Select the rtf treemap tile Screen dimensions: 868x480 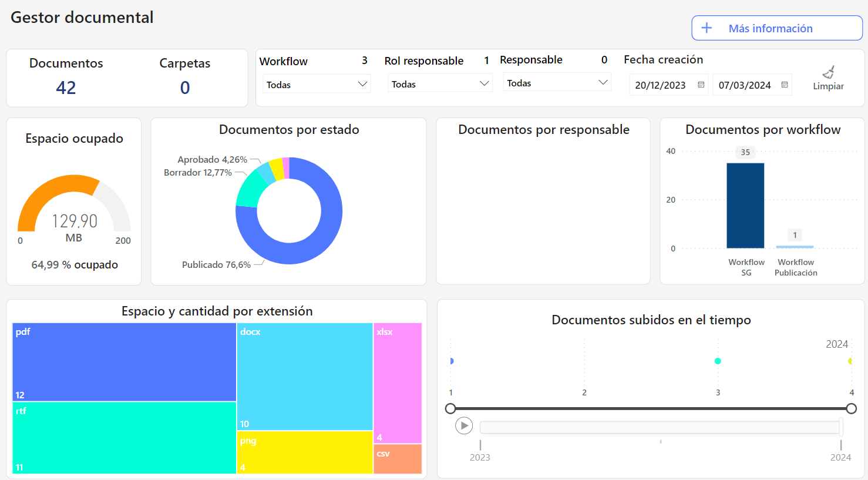(x=125, y=438)
